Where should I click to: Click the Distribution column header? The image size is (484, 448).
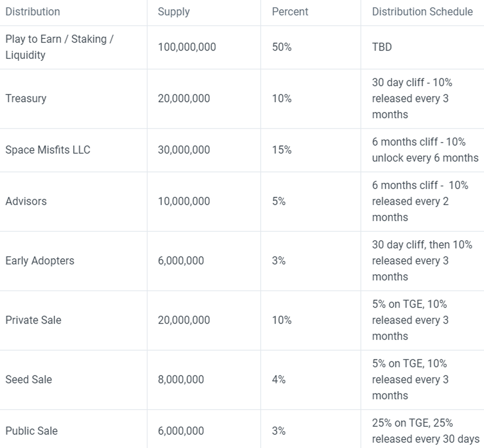pos(33,12)
